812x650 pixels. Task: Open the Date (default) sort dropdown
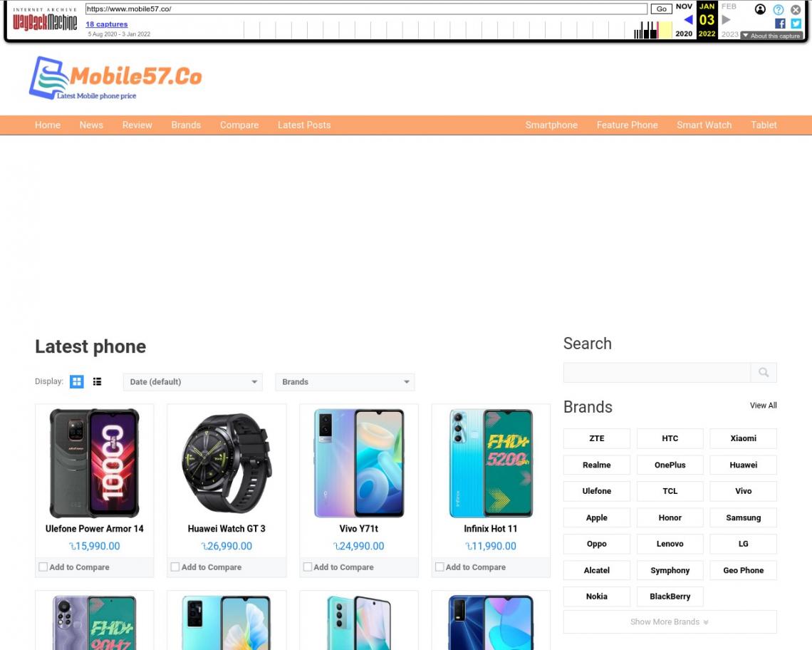point(192,382)
